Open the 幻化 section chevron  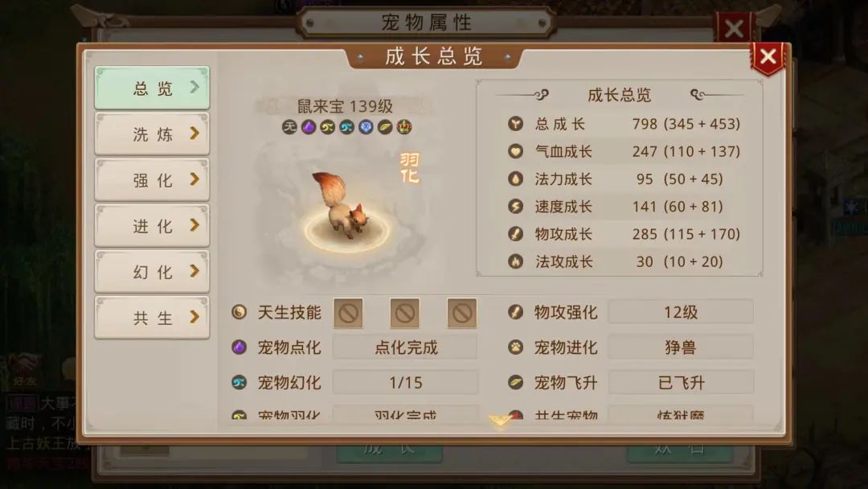click(194, 271)
